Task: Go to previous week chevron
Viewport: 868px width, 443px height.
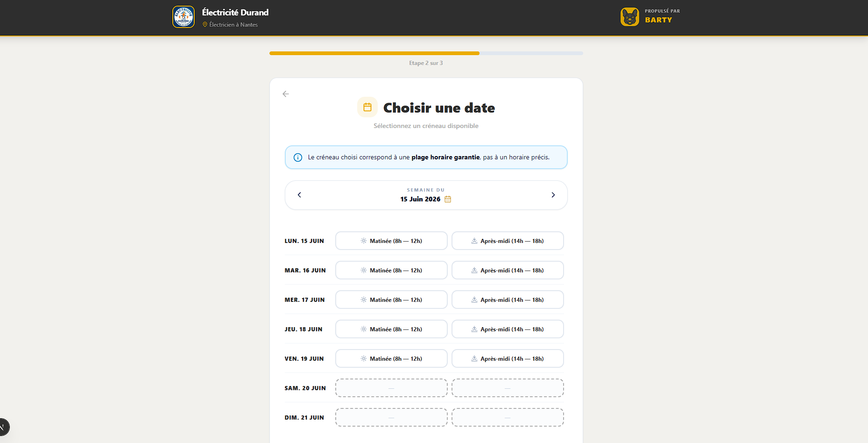Action: click(x=299, y=195)
